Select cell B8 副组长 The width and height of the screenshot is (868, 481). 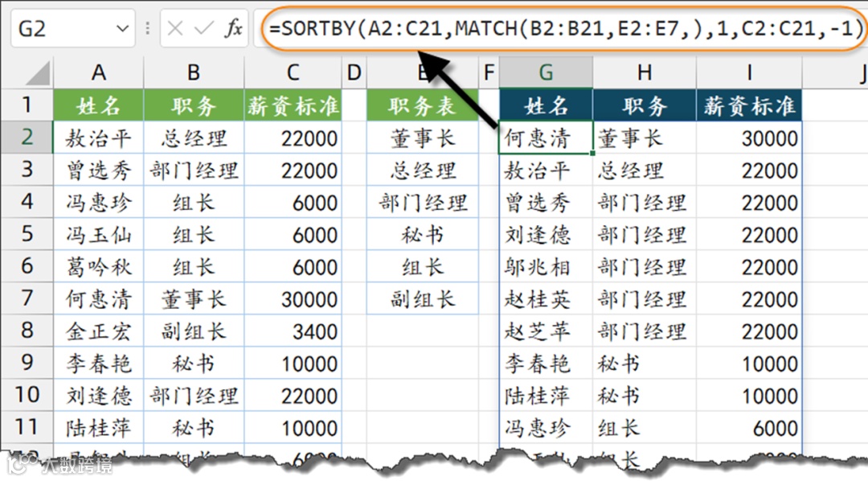click(x=193, y=331)
